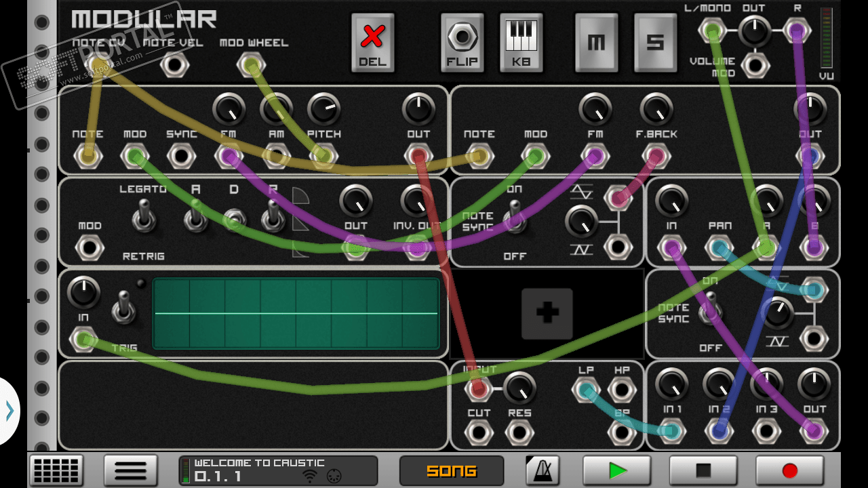Adjust the oscillator AM knob
Screen dimensions: 868x488
pyautogui.click(x=276, y=108)
